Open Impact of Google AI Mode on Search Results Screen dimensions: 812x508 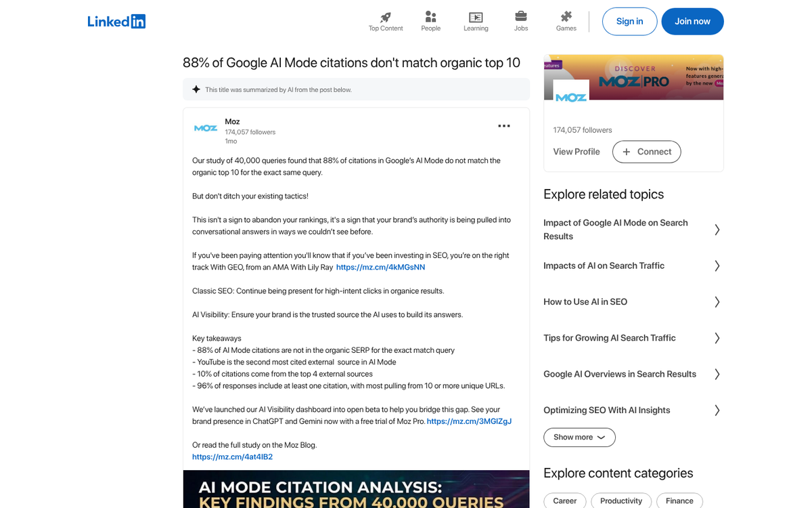(616, 230)
